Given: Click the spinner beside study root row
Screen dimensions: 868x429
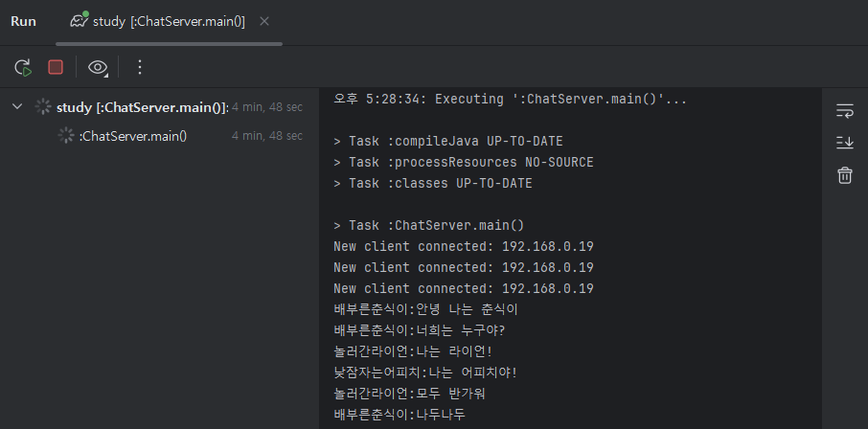Looking at the screenshot, I should coord(42,107).
